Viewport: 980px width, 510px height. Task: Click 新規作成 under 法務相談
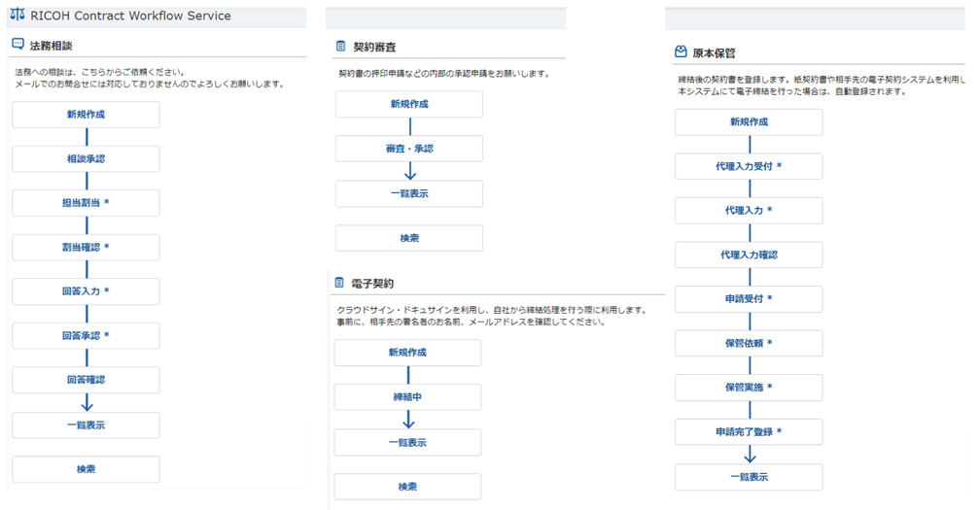(x=86, y=115)
